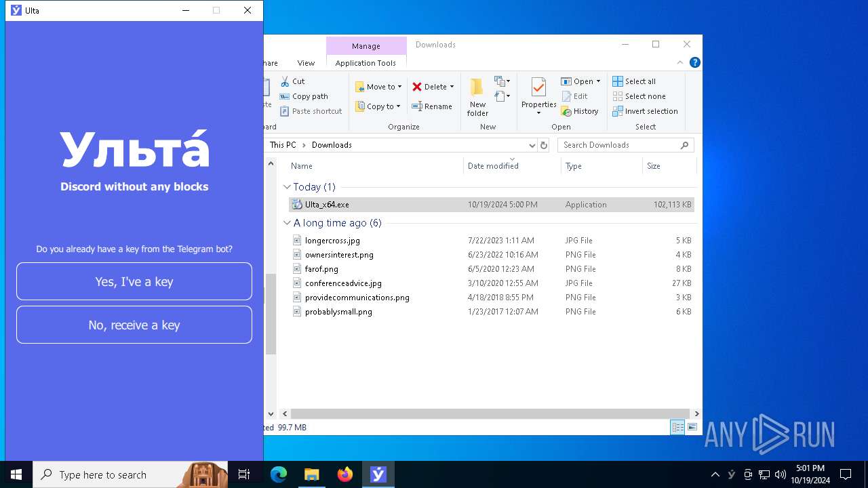Viewport: 868px width, 488px height.
Task: Open the network icon in system tray
Action: click(x=764, y=474)
